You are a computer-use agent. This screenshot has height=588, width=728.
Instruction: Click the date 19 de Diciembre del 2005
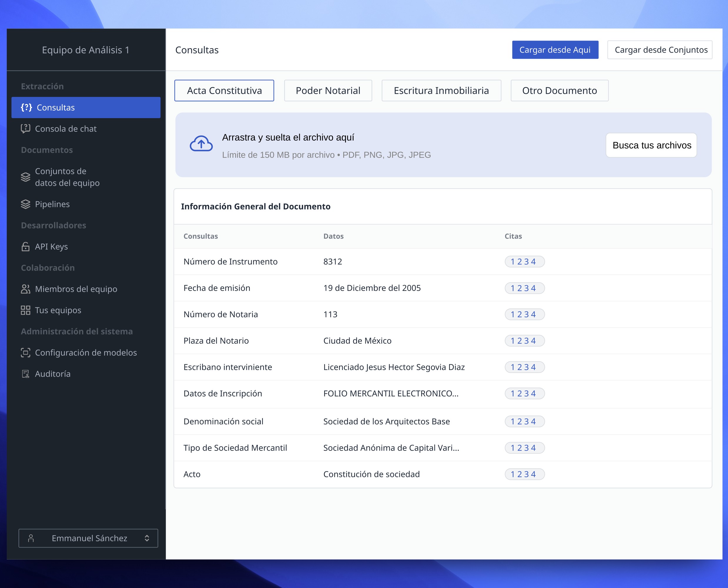point(372,288)
